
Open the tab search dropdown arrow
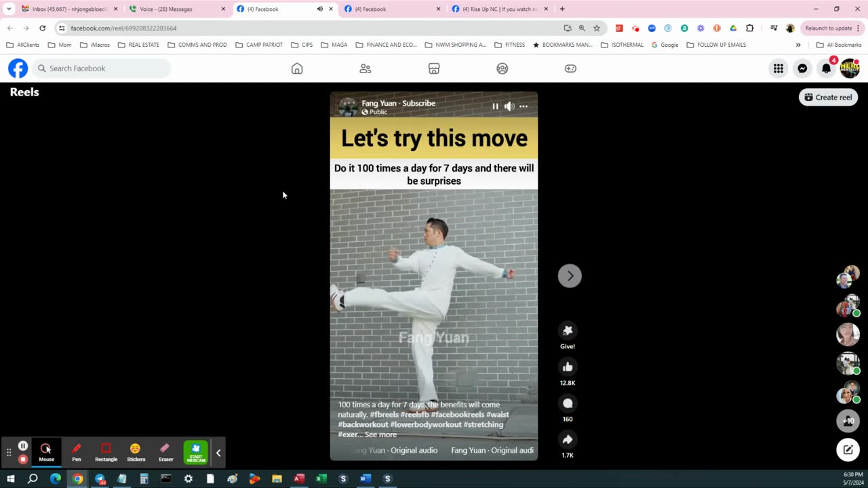(x=9, y=9)
